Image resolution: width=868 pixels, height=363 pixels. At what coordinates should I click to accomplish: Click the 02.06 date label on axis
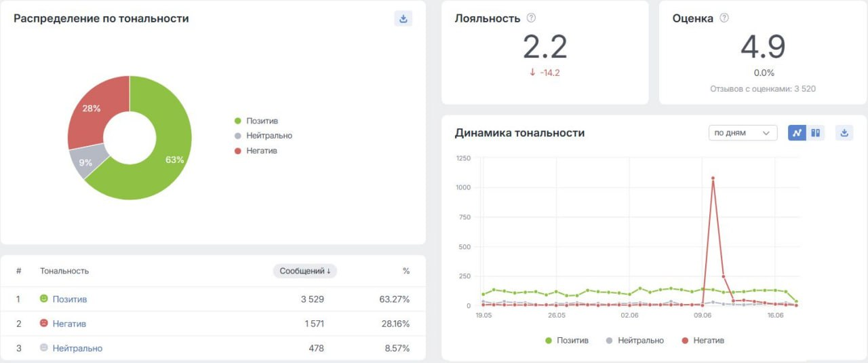[630, 316]
